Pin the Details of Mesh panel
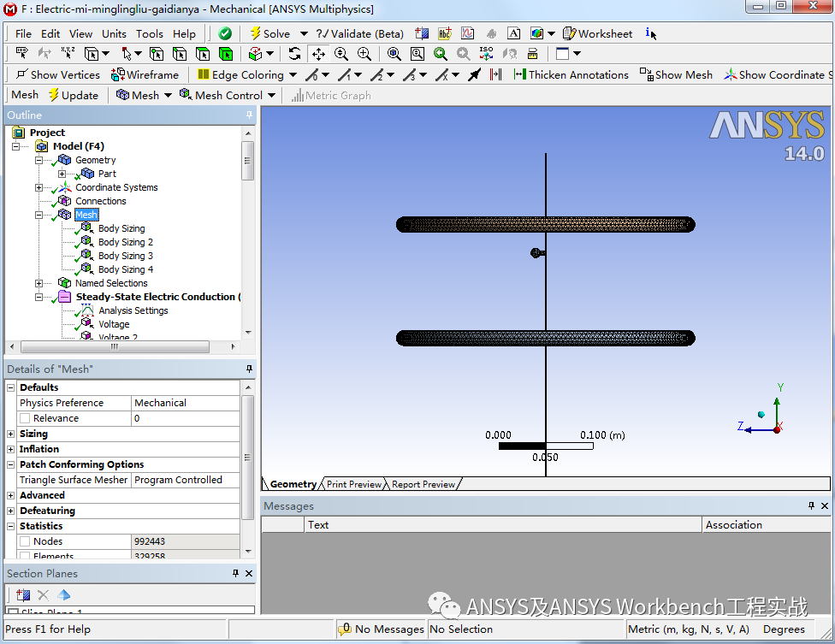Screen dimensions: 835x644 (249, 369)
